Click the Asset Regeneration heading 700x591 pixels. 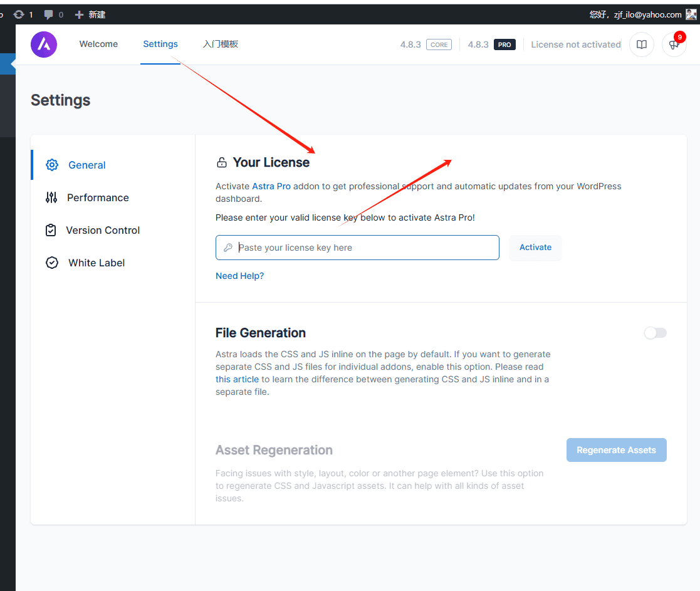(274, 450)
